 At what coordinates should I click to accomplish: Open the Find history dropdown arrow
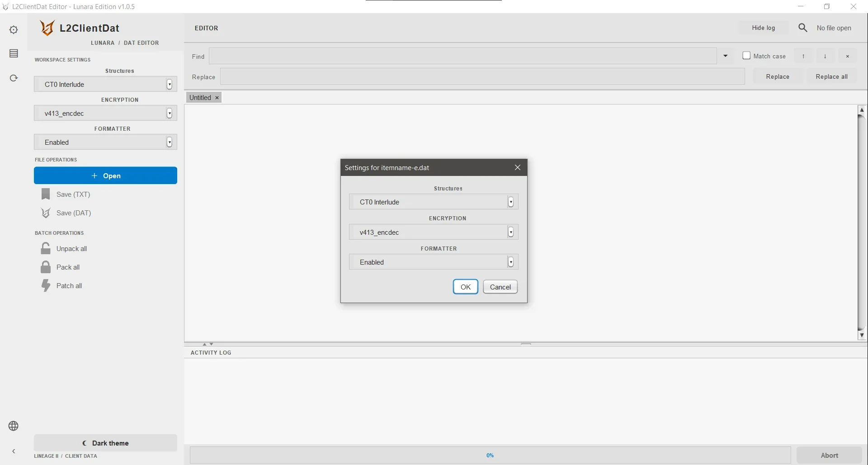pos(726,56)
